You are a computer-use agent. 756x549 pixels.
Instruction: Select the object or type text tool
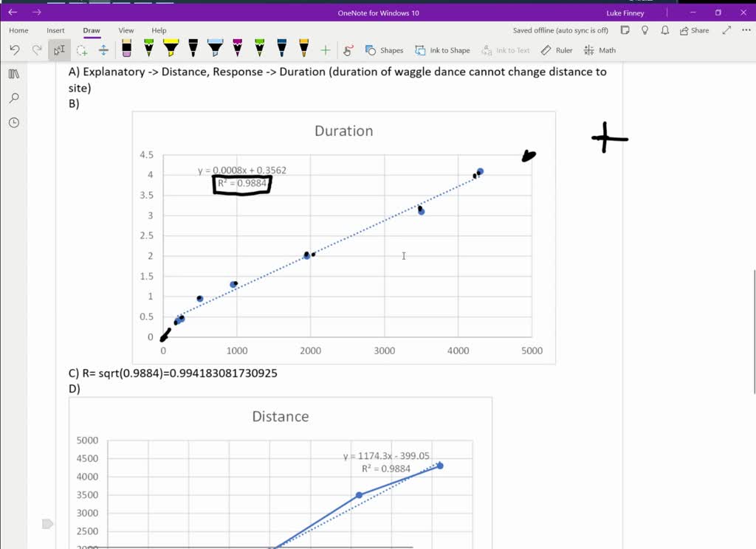pyautogui.click(x=59, y=50)
